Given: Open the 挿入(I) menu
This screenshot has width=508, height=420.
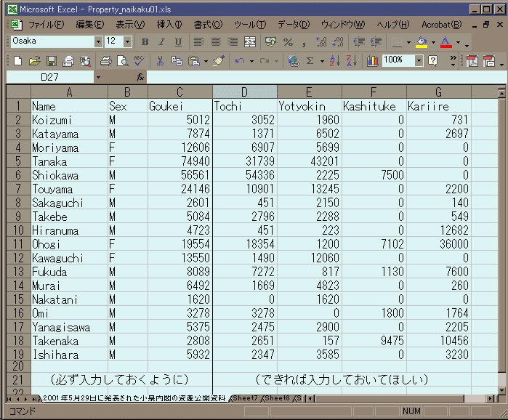Looking at the screenshot, I should pos(169,25).
